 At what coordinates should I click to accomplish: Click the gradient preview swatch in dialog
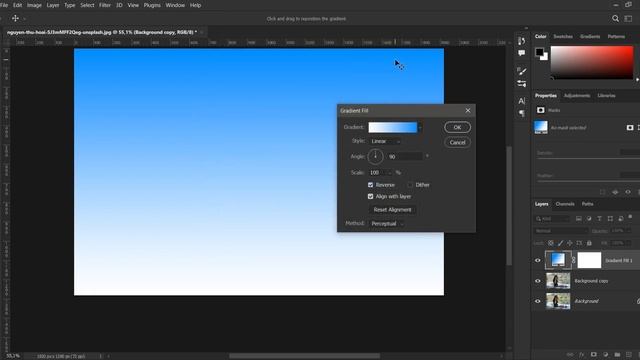(x=393, y=127)
